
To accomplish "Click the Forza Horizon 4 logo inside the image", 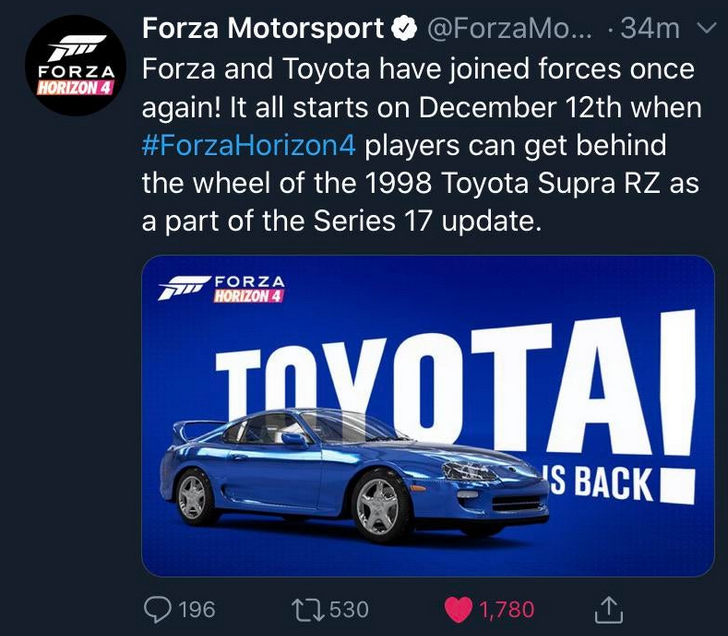I will pyautogui.click(x=222, y=291).
